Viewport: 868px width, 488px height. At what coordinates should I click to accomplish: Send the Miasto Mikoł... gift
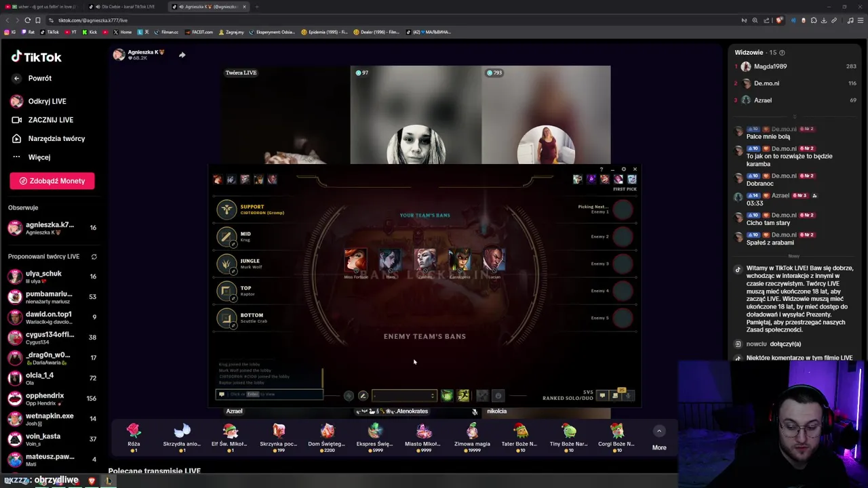coord(423,436)
